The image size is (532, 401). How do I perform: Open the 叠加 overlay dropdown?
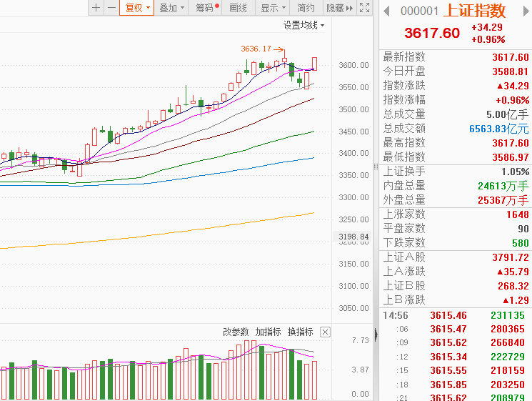[x=171, y=7]
